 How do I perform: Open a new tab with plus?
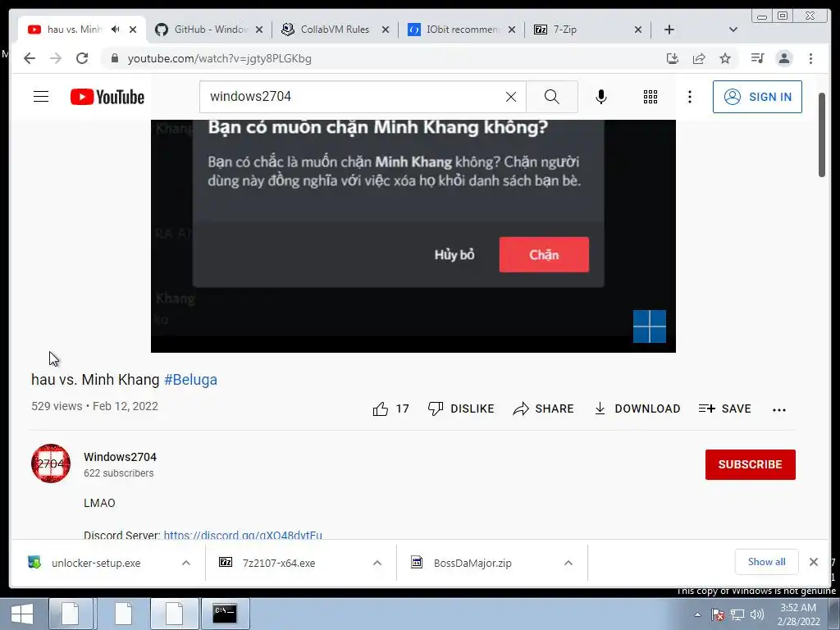tap(669, 30)
